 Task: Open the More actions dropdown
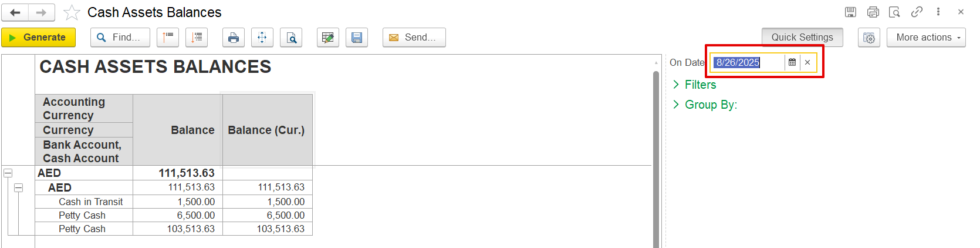(x=926, y=38)
